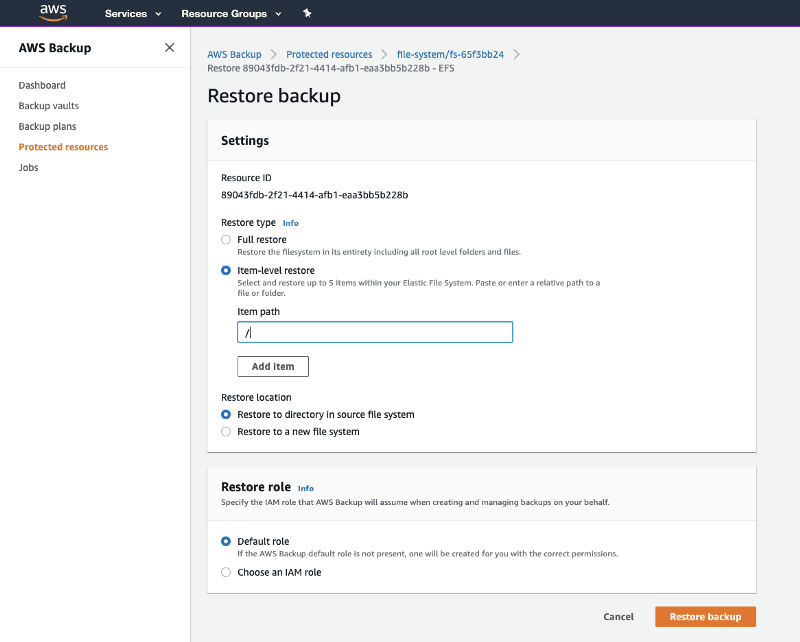Click the Restore backup page heading
Viewport: 800px width, 642px height.
274,96
